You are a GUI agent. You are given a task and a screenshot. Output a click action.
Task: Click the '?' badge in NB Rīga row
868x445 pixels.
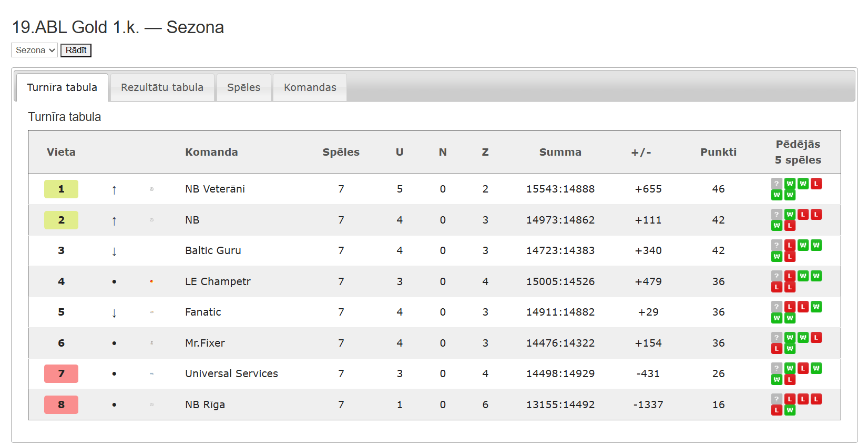point(777,399)
